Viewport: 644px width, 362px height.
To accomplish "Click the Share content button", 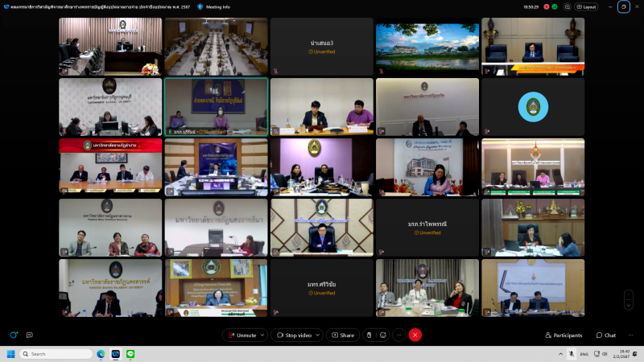I will click(341, 335).
